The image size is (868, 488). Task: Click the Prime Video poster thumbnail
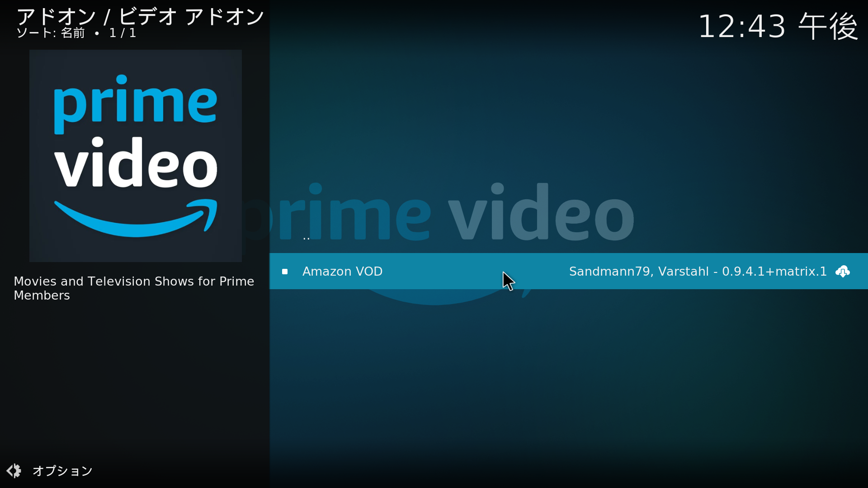point(135,155)
